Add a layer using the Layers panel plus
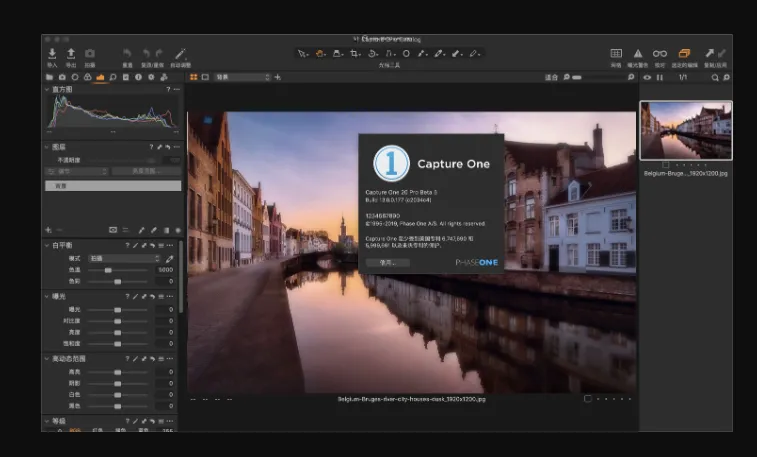 point(48,230)
